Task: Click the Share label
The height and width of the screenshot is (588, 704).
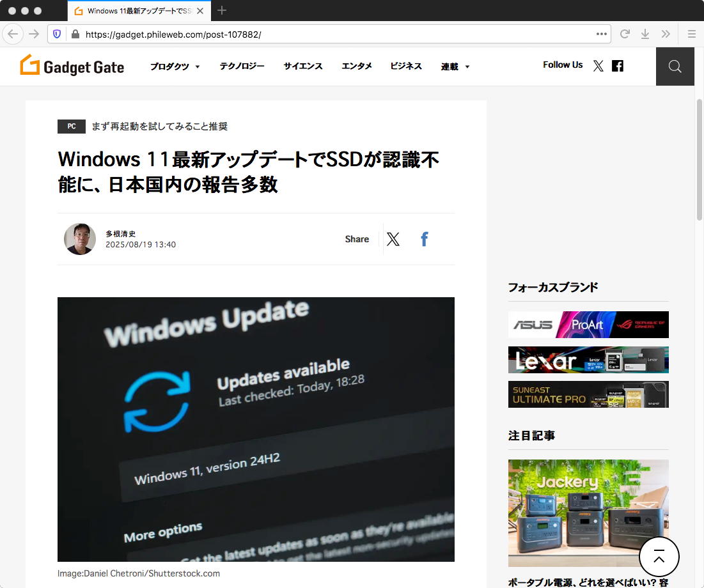Action: point(357,239)
